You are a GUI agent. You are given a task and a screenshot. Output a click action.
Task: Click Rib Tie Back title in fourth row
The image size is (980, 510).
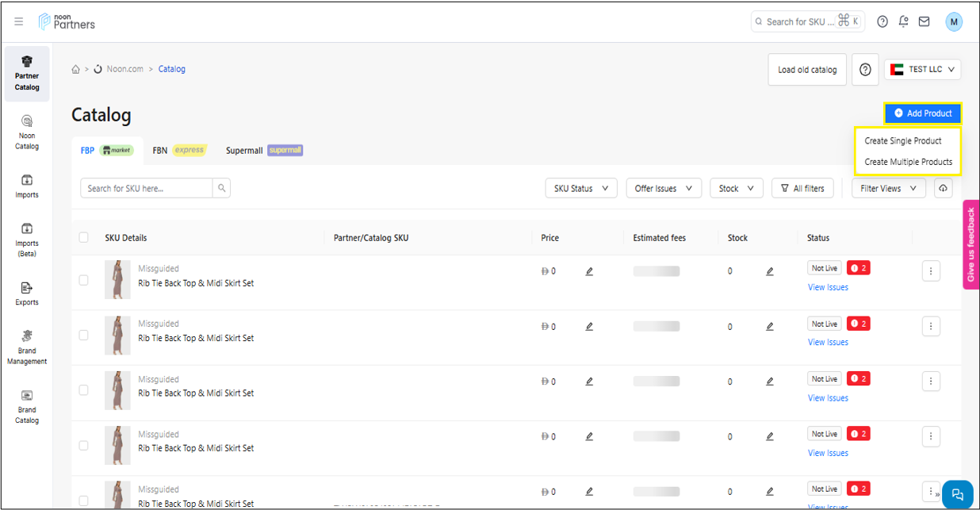tap(196, 448)
